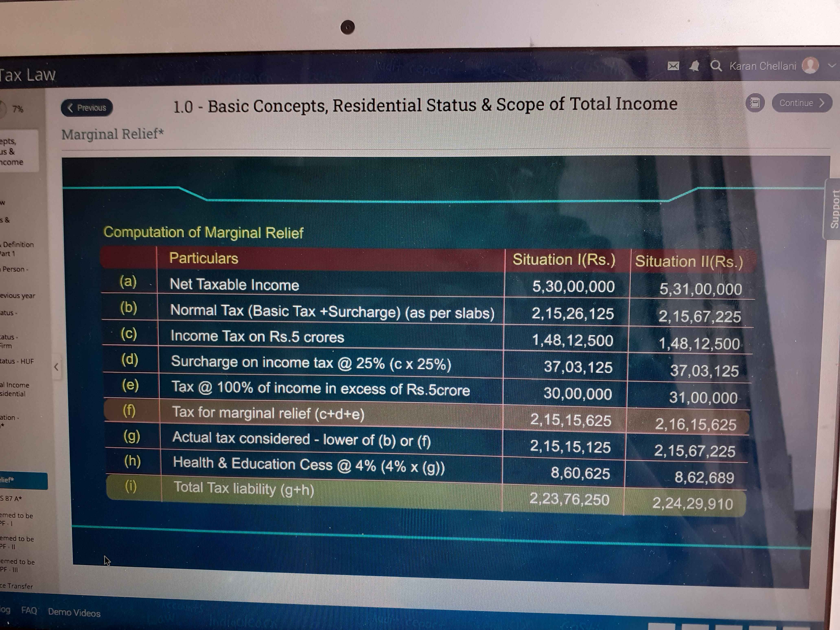Image resolution: width=840 pixels, height=630 pixels.
Task: Click the right chevron on Continue button
Action: [822, 103]
